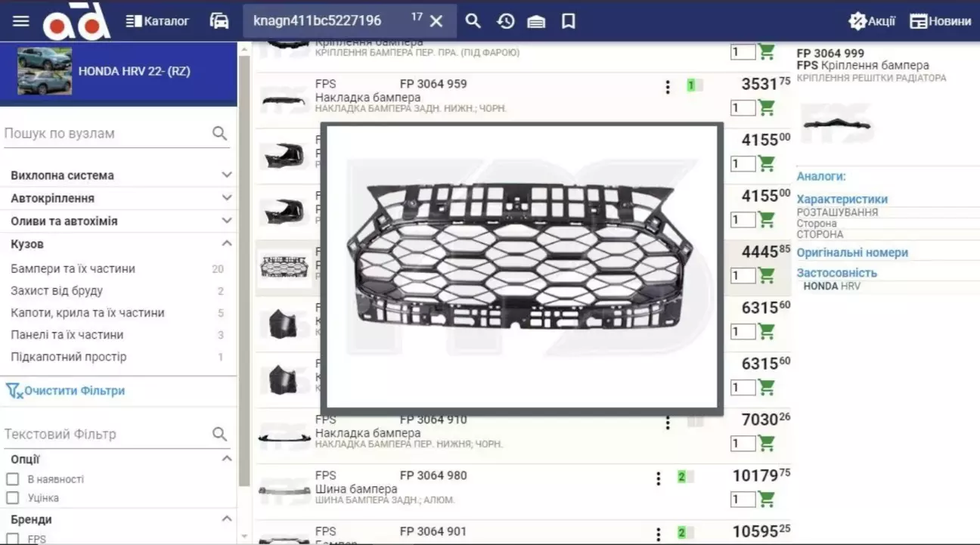This screenshot has height=545, width=980.
Task: Click the Текстовий Фільтр input
Action: pos(106,434)
